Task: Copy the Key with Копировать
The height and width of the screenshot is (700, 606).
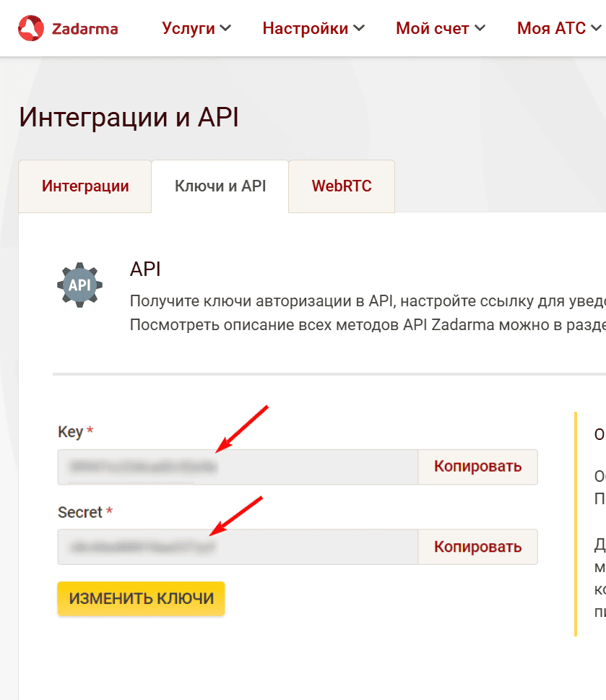Action: tap(478, 467)
